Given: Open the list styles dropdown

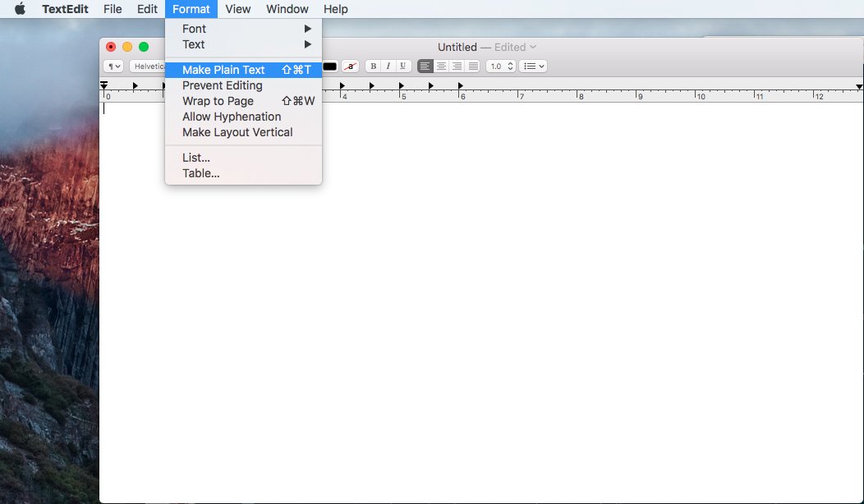Looking at the screenshot, I should click(x=532, y=66).
